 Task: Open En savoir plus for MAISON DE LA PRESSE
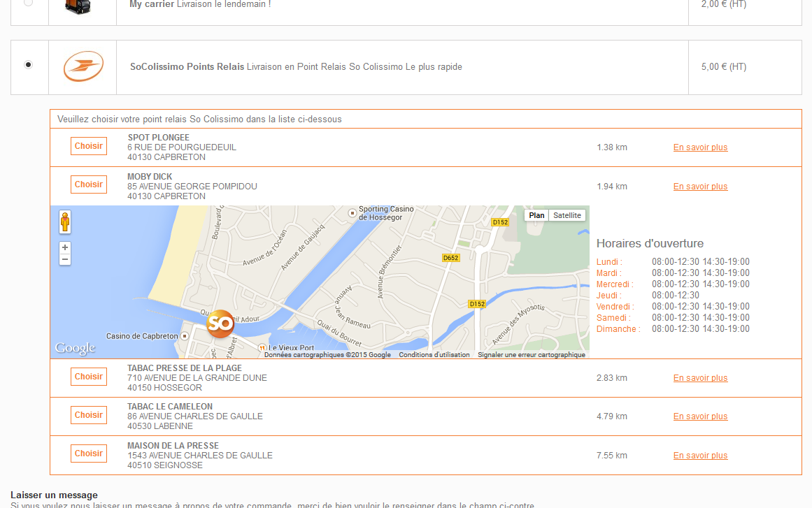pos(700,456)
